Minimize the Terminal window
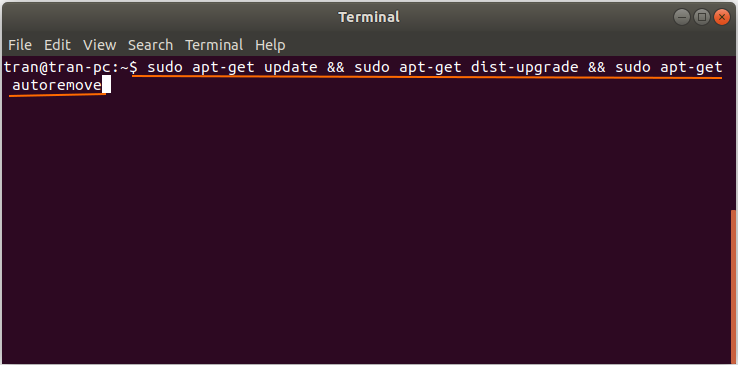 [x=682, y=17]
